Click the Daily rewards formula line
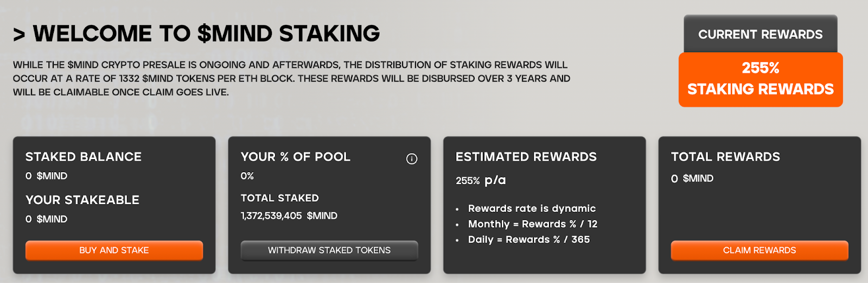868x283 pixels. click(529, 240)
